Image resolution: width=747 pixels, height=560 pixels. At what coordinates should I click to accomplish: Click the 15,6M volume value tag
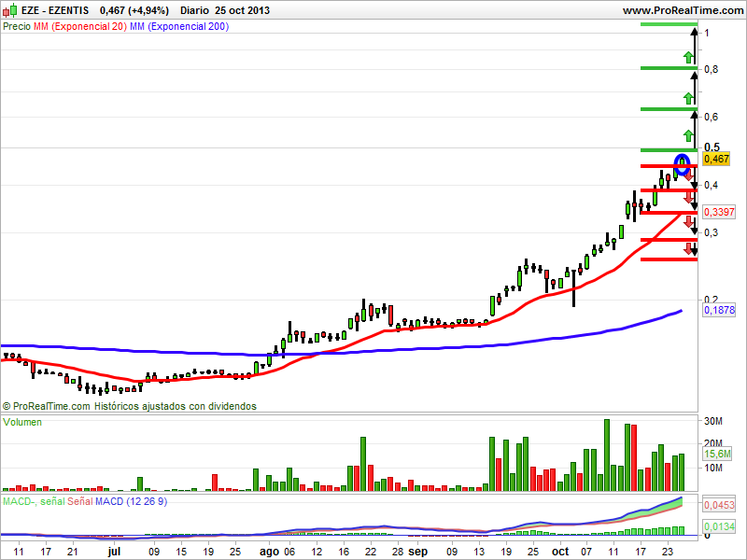tap(717, 454)
